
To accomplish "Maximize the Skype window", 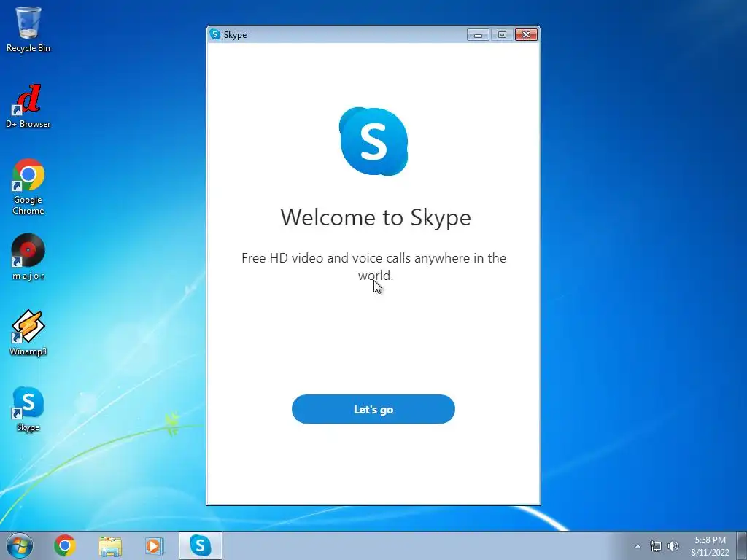I will pos(502,35).
